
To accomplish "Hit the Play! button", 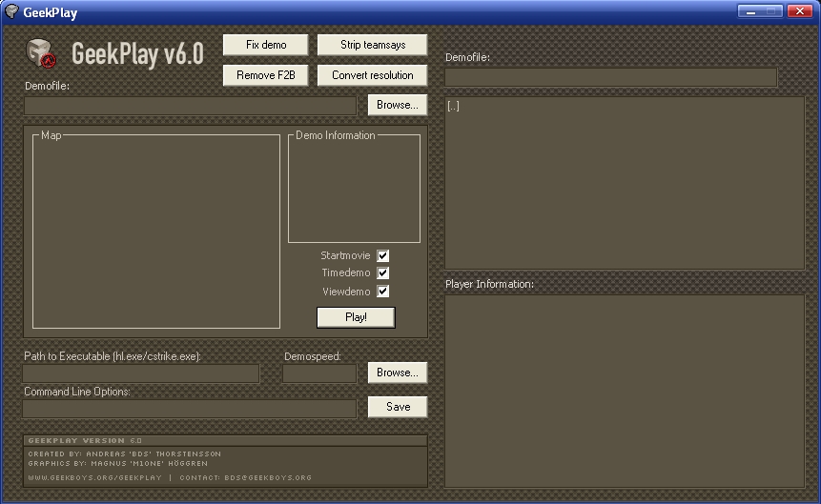I will click(x=356, y=317).
